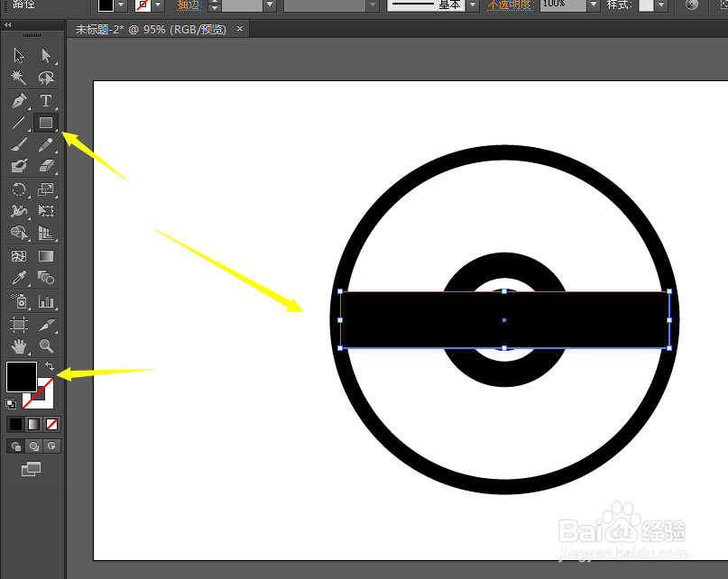Select the Hand tool

[x=19, y=346]
